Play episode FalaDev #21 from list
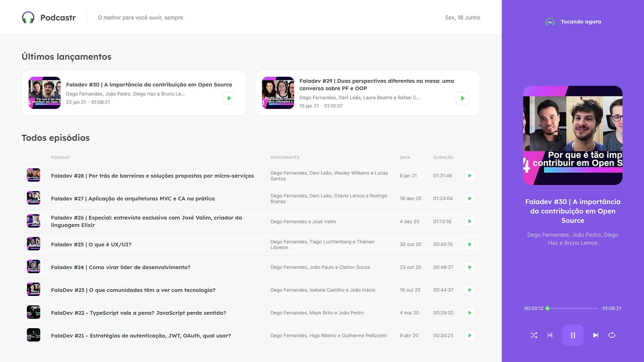The height and width of the screenshot is (362, 644). pyautogui.click(x=470, y=336)
